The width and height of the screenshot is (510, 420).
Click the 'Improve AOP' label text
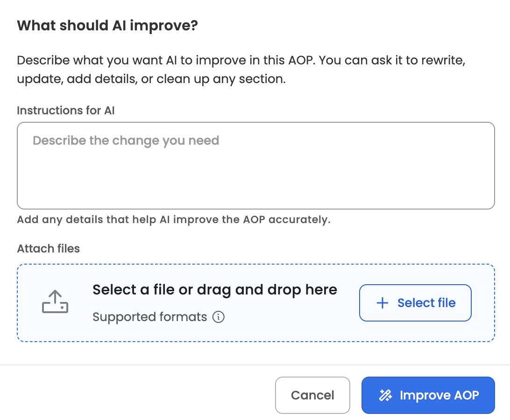pyautogui.click(x=439, y=395)
